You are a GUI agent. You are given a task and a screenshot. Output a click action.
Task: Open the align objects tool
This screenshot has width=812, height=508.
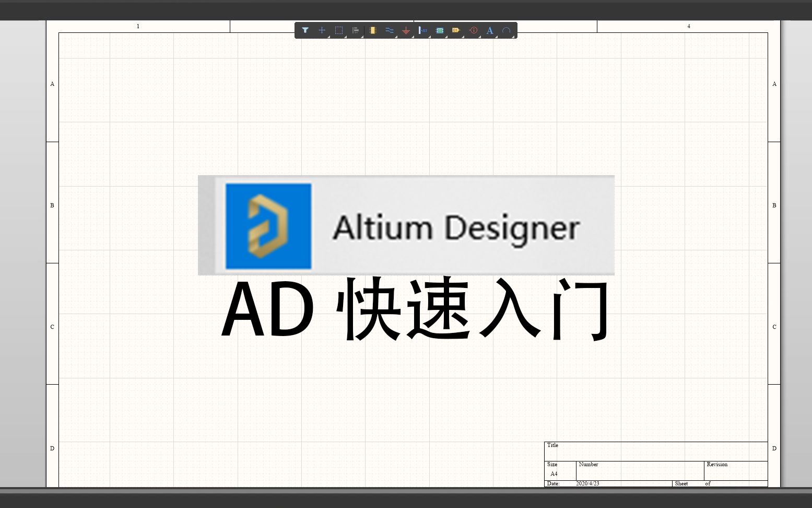(x=355, y=30)
